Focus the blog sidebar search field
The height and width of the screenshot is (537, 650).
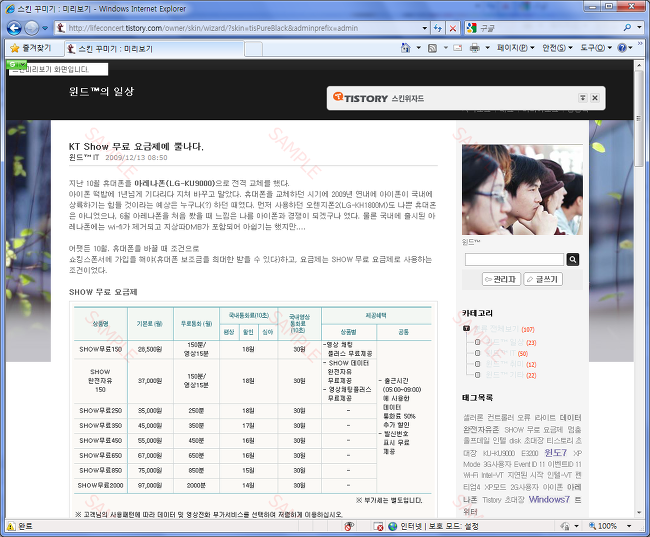(514, 260)
